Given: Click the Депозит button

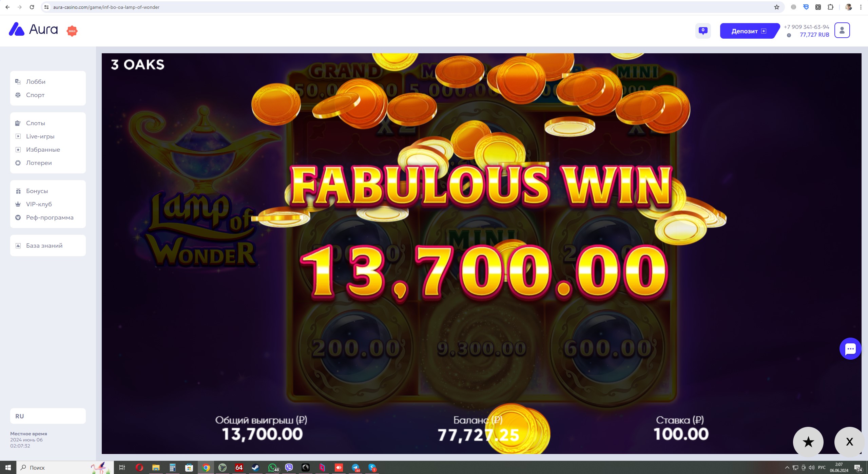Looking at the screenshot, I should pos(749,31).
